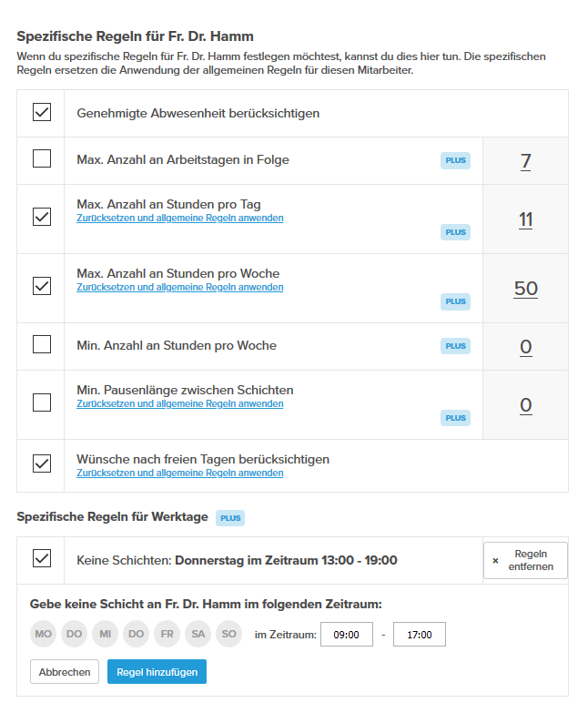
Task: Edit the value 50 for max weekly hours
Action: [525, 289]
